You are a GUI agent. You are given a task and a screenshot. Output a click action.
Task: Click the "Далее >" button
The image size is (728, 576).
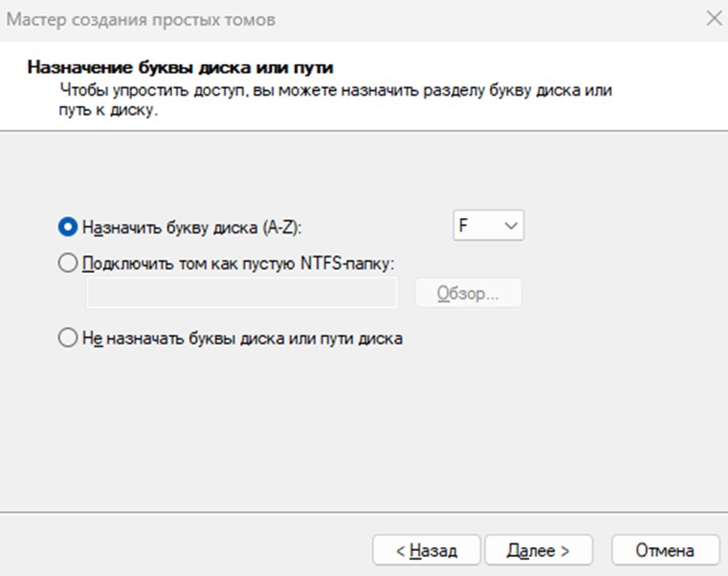point(539,550)
